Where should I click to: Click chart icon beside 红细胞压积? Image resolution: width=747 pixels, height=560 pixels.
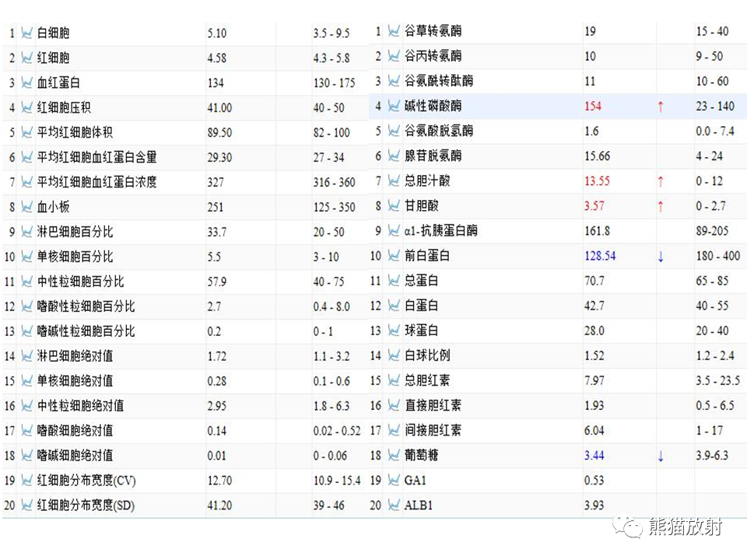(x=26, y=107)
